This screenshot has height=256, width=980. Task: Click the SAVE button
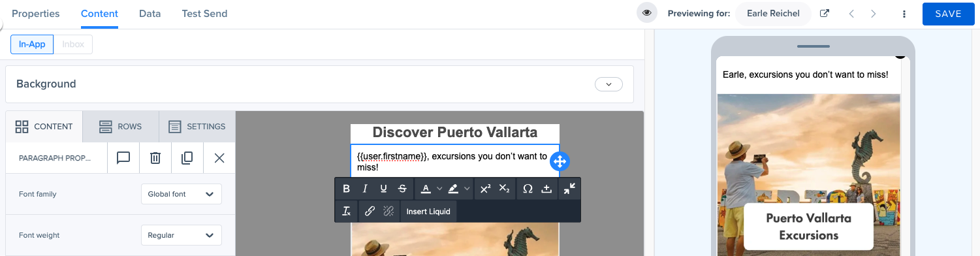click(x=948, y=14)
